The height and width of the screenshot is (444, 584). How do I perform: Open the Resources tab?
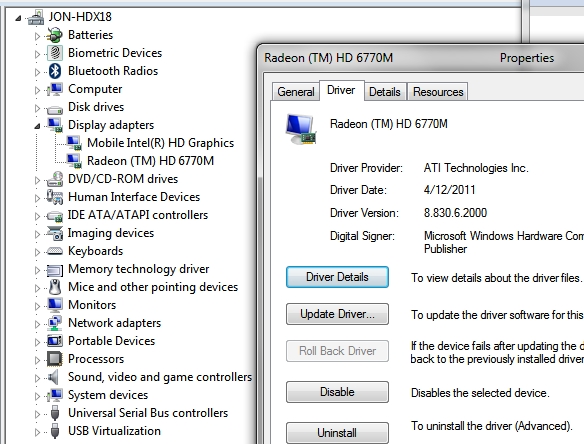pyautogui.click(x=438, y=92)
